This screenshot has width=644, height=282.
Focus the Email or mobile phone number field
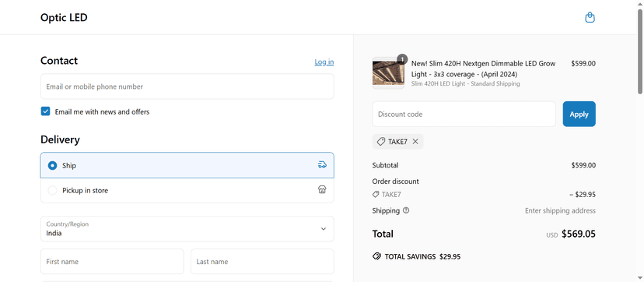pos(187,86)
